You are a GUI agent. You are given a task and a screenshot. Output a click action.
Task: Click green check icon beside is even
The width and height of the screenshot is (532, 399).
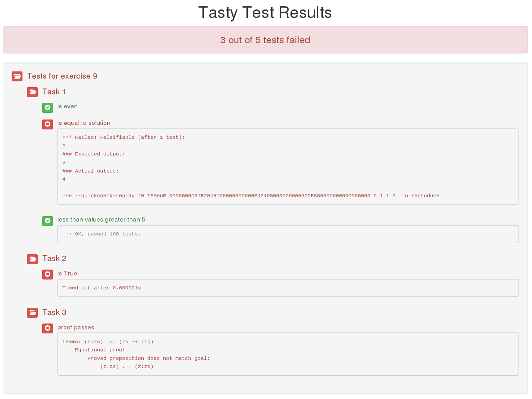click(x=48, y=108)
